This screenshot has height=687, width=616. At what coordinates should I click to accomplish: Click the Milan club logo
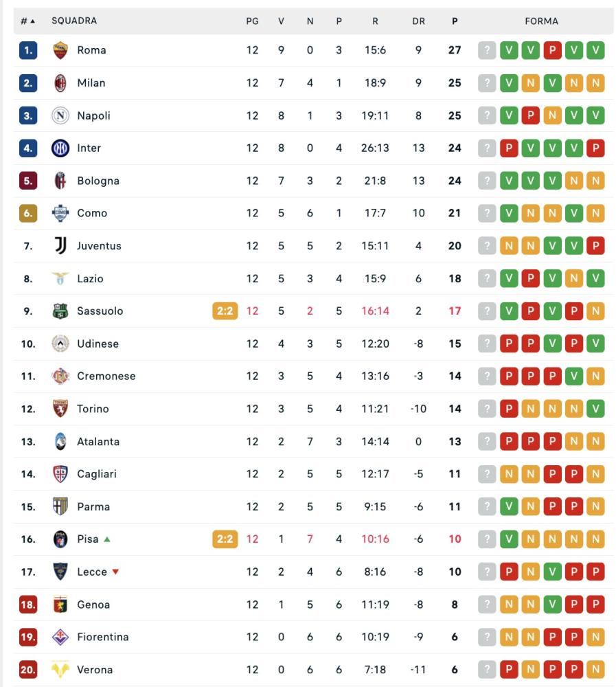pyautogui.click(x=60, y=83)
